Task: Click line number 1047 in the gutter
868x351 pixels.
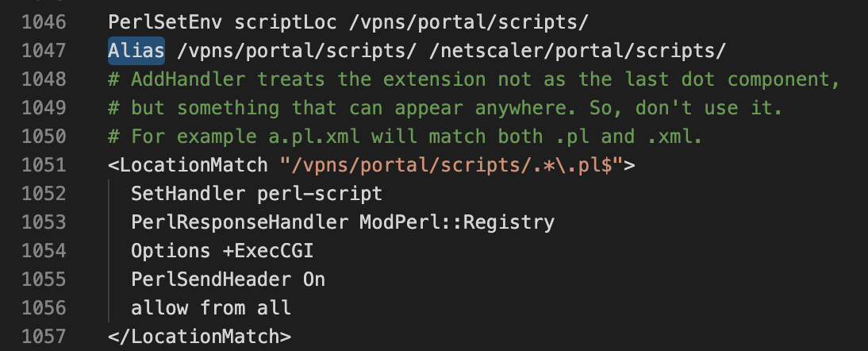Action: (44, 51)
